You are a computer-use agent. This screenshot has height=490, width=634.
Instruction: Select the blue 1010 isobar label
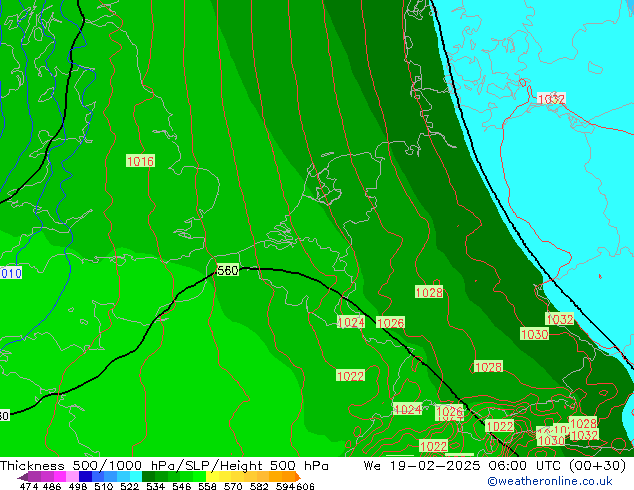[11, 273]
